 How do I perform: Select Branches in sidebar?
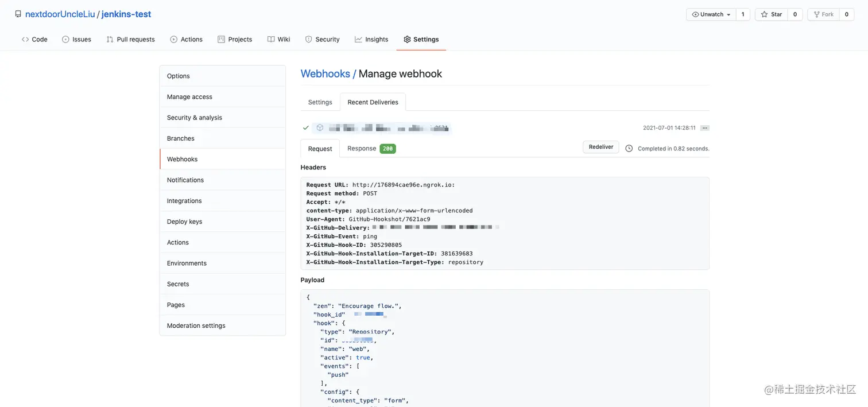[223, 138]
